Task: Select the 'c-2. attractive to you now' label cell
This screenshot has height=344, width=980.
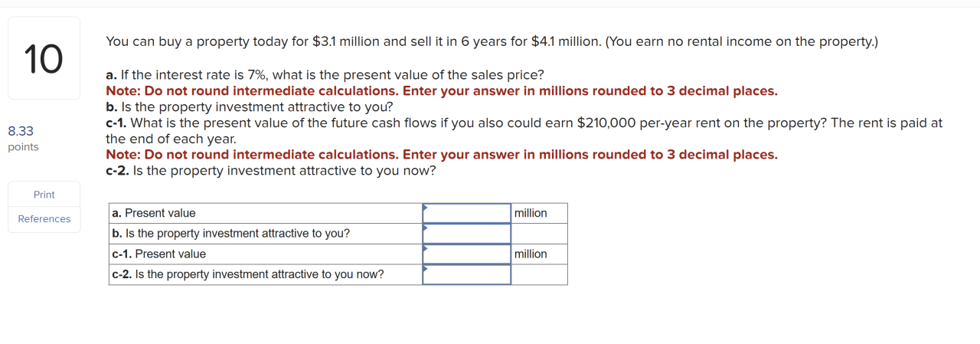Action: pos(266,274)
